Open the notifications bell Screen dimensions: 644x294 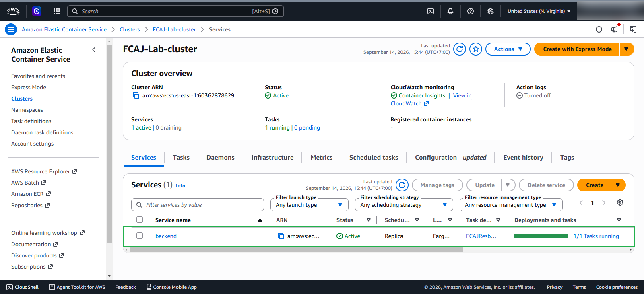[x=450, y=11]
